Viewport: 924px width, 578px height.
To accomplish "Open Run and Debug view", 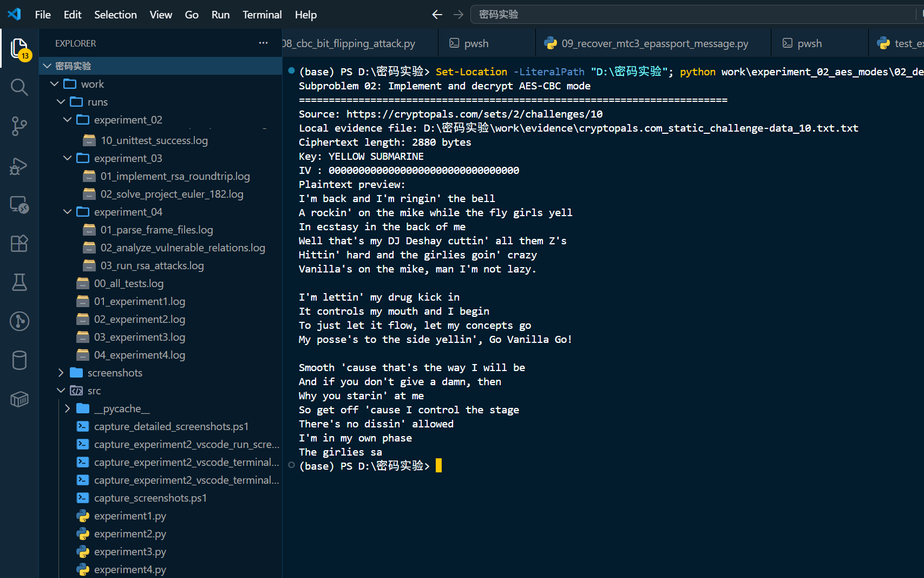I will point(19,166).
